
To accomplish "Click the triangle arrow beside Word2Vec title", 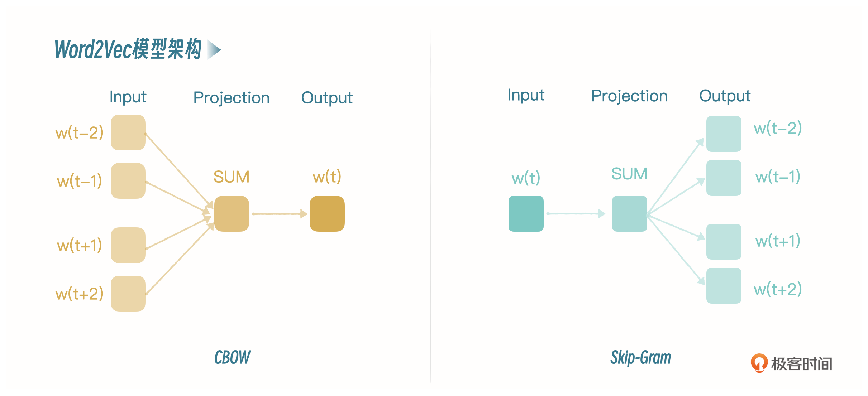I will point(214,50).
